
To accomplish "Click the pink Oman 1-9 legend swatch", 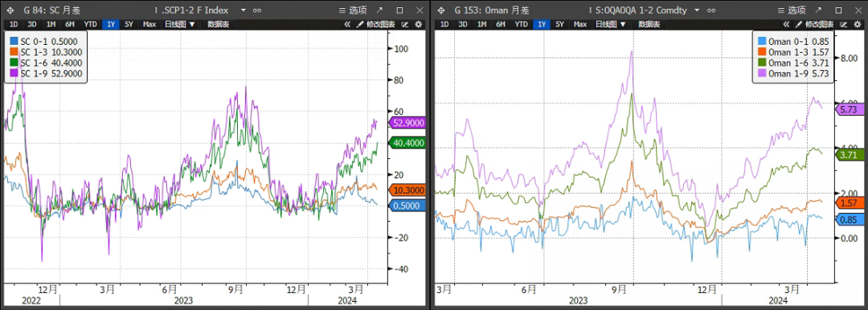I will (x=761, y=73).
